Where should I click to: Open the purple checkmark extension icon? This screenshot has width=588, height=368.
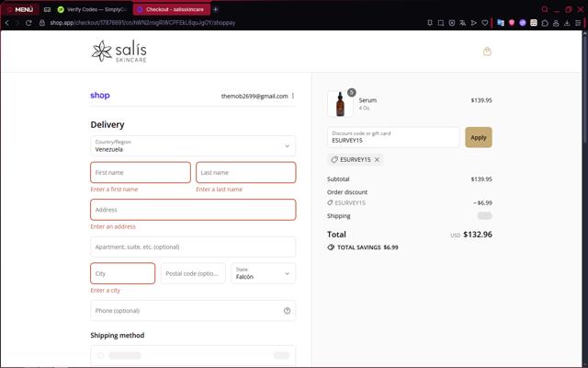(523, 23)
